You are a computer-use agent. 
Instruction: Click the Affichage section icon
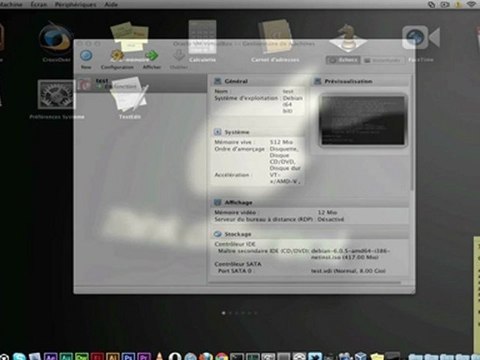[x=218, y=202]
